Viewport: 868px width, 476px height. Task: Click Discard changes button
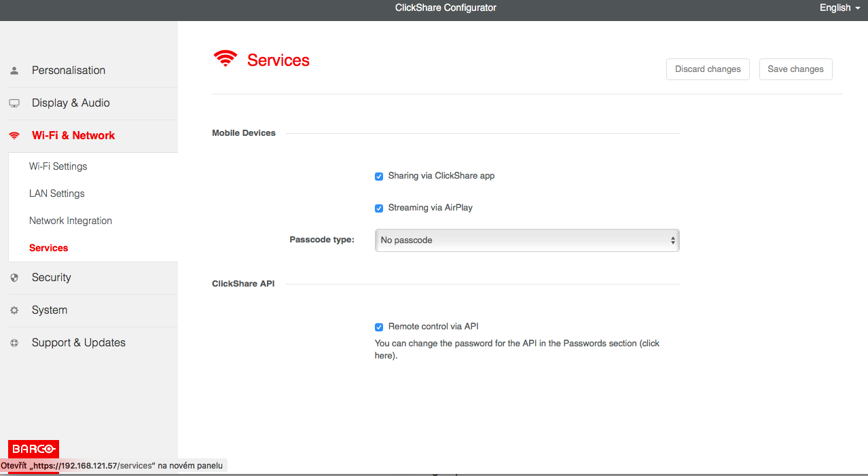click(708, 69)
